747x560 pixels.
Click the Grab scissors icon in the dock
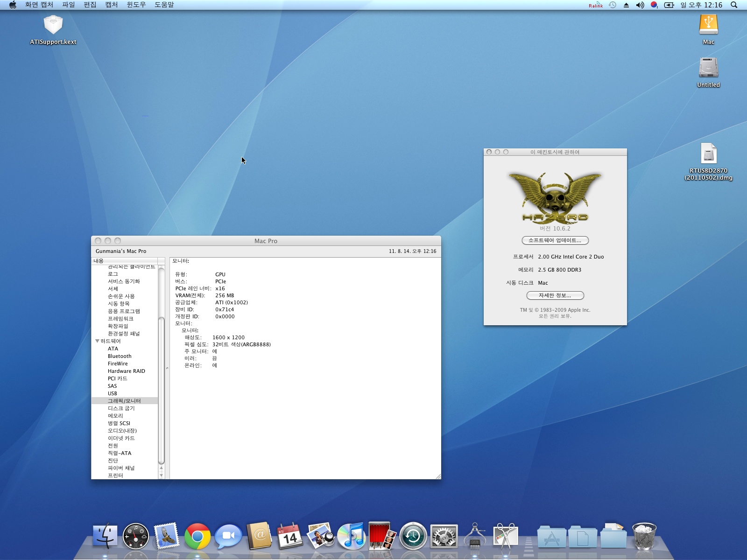click(x=506, y=536)
